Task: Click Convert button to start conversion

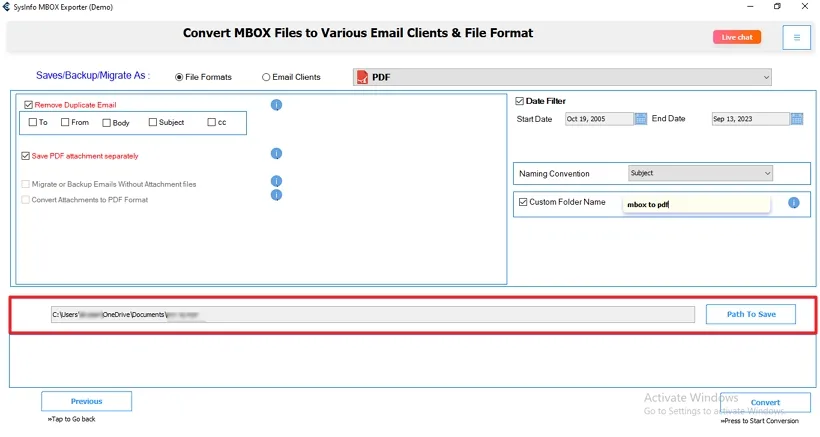Action: point(765,402)
